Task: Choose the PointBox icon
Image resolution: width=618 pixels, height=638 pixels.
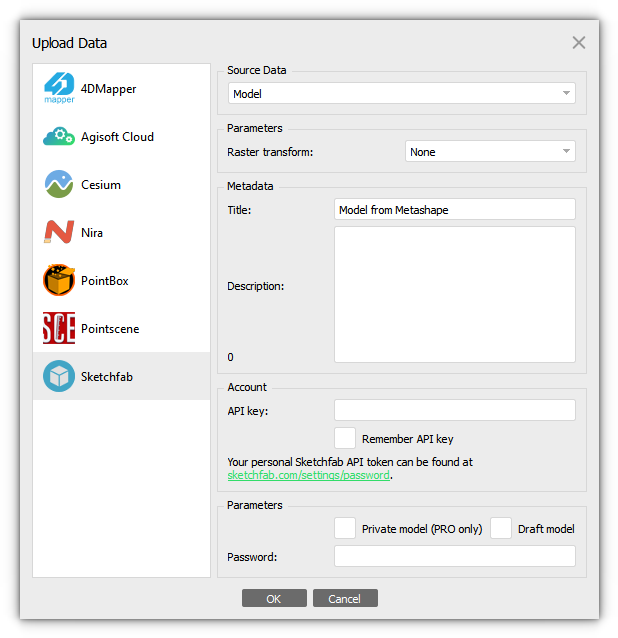Action: 59,280
